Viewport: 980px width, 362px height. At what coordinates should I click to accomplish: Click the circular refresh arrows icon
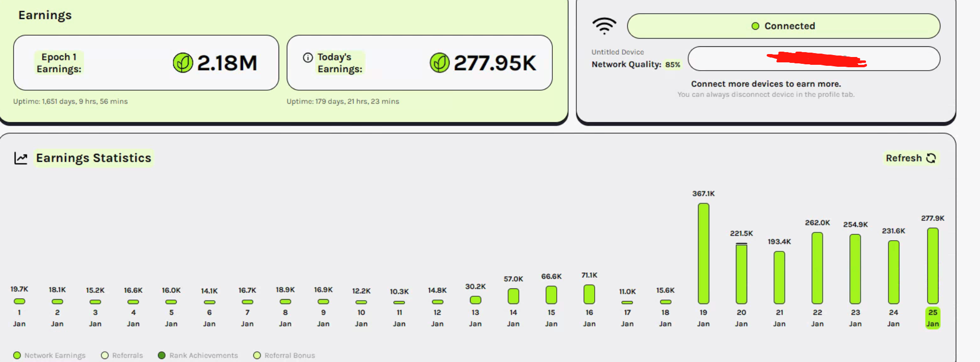(931, 158)
